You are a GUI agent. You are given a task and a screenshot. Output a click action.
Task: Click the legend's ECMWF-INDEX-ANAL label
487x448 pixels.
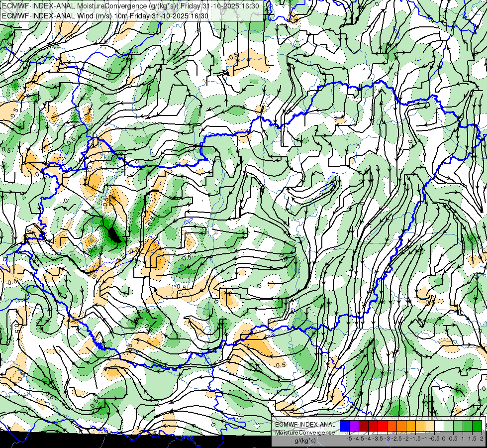tap(305, 425)
